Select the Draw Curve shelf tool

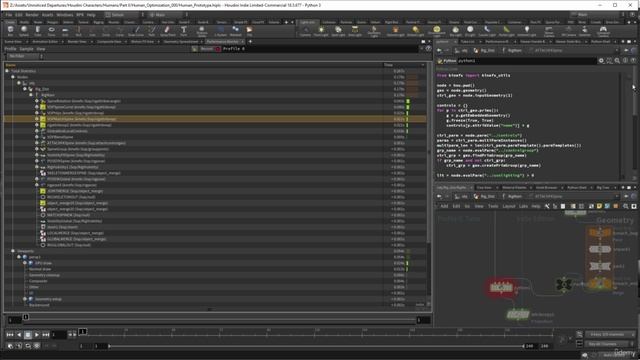coord(136,31)
